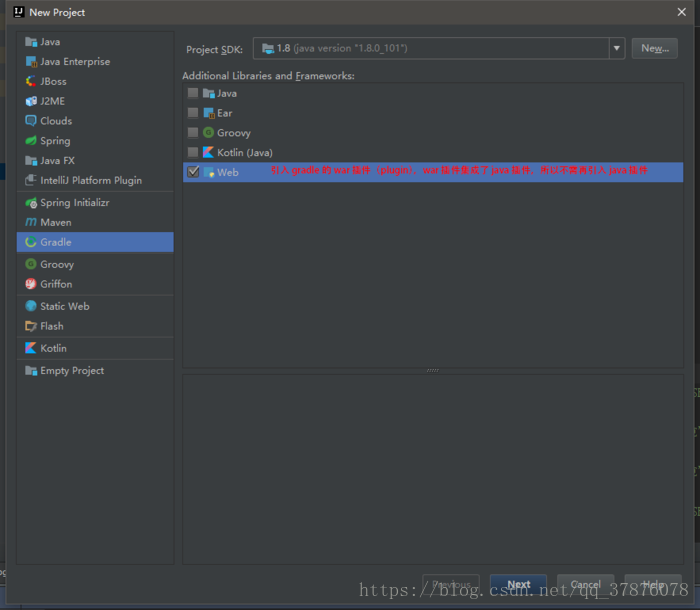
Task: Click the Static Web globe icon
Action: (31, 306)
